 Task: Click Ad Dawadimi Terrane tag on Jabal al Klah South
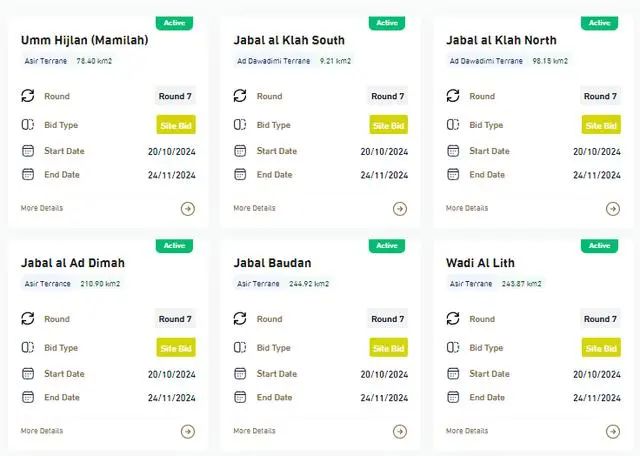coord(272,61)
